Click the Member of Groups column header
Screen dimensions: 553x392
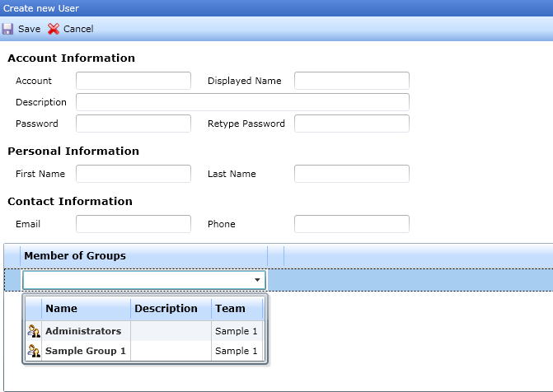(144, 256)
